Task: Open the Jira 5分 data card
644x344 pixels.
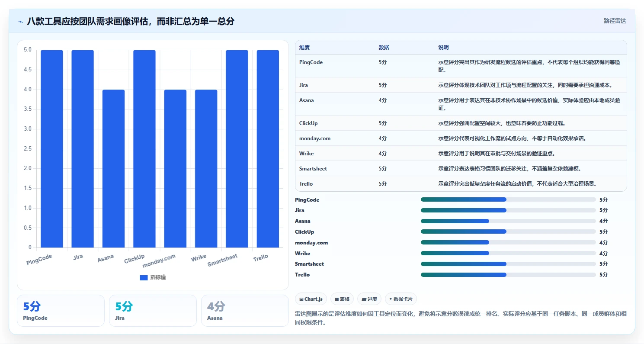Action: point(153,311)
